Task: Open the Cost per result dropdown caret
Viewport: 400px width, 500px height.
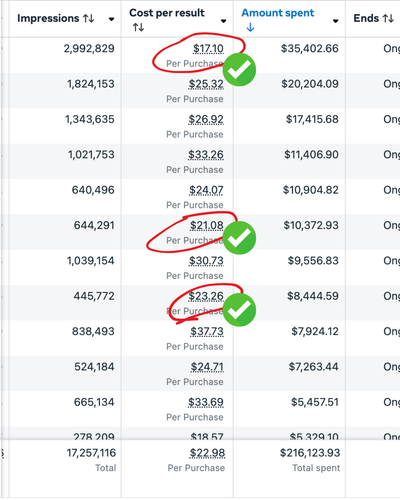Action: (x=224, y=21)
